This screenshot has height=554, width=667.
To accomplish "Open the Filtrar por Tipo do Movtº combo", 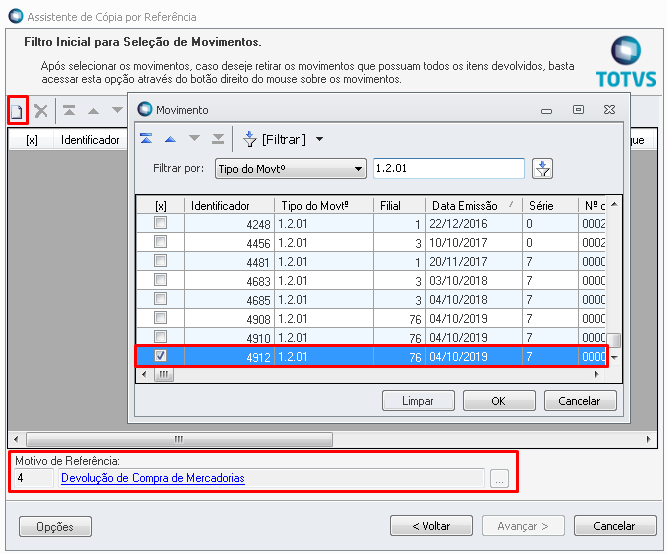I will click(x=291, y=169).
